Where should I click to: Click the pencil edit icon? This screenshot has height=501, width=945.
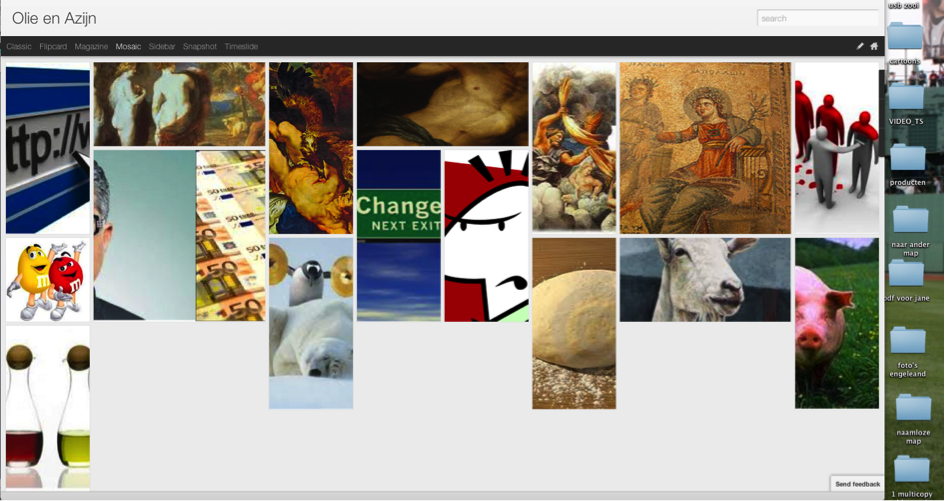tap(860, 46)
